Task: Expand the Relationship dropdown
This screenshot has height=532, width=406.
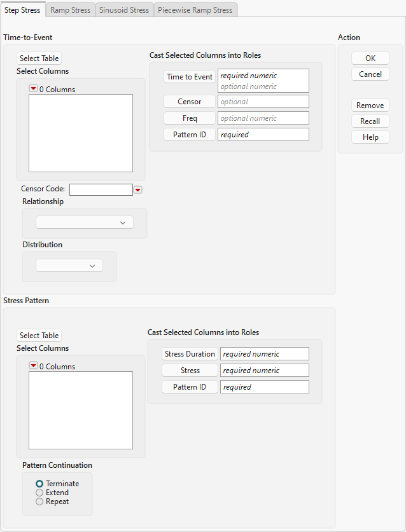Action: click(x=85, y=222)
